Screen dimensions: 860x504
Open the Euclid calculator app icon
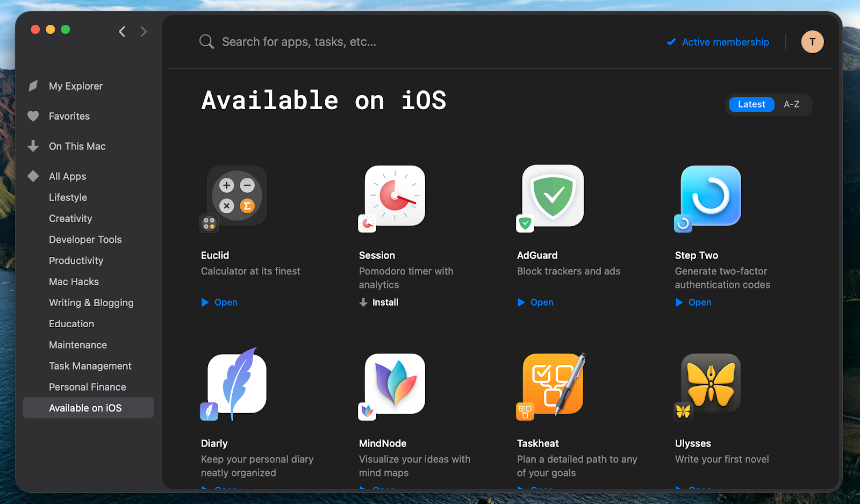click(x=237, y=196)
